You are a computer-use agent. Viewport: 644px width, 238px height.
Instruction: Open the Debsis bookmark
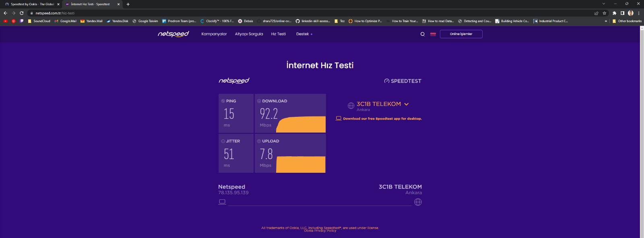tap(246, 21)
